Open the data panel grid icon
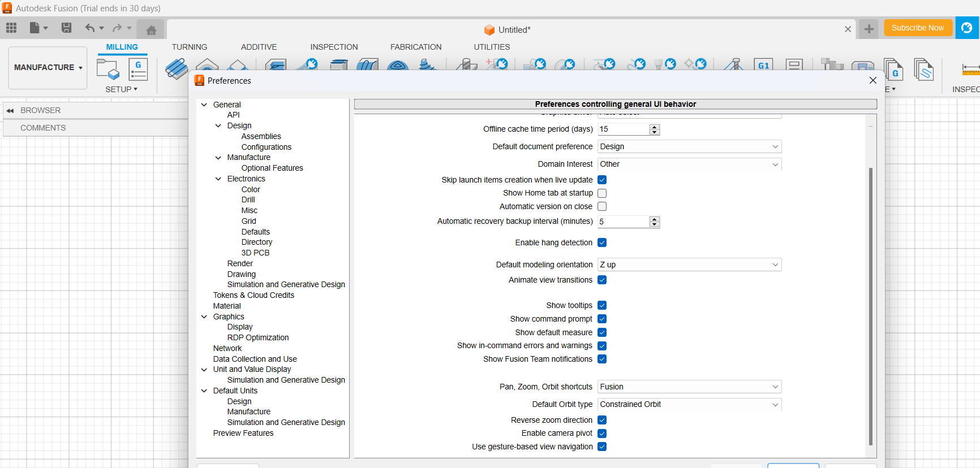The width and height of the screenshot is (980, 468). [x=11, y=28]
